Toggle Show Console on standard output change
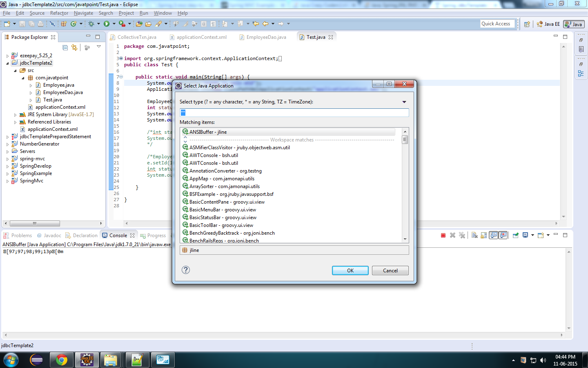 [494, 235]
